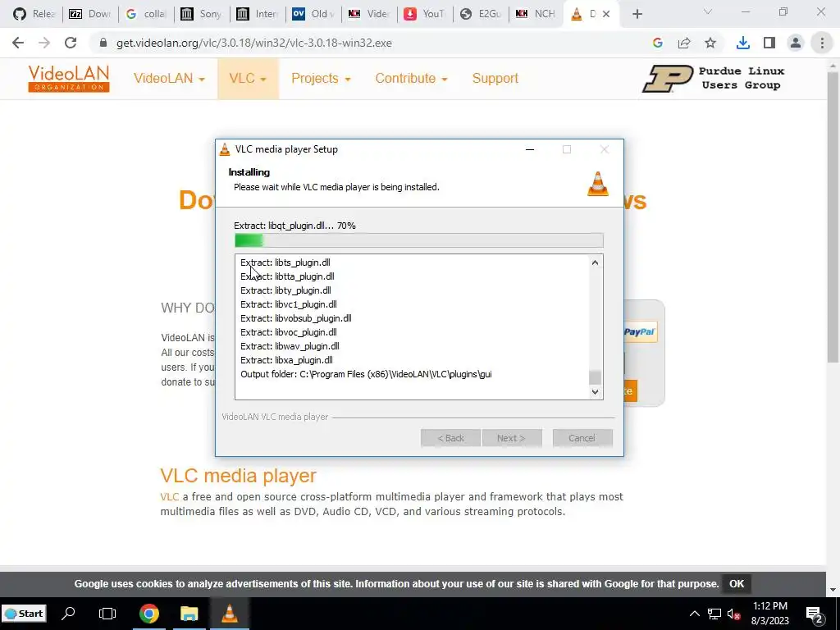Click the install log scroll down arrow
The width and height of the screenshot is (840, 630).
pyautogui.click(x=595, y=391)
